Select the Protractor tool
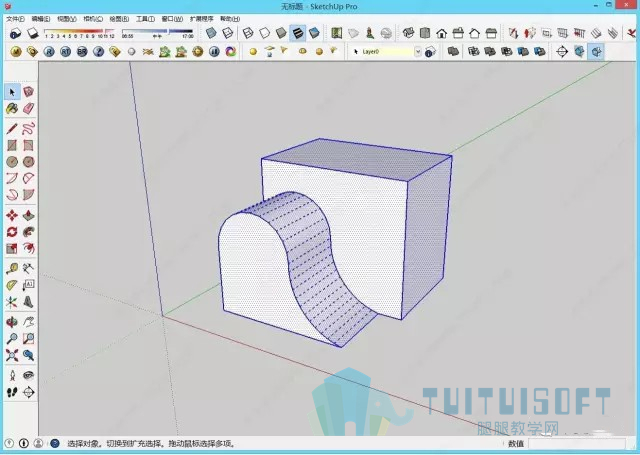Screen dimensions: 640x455 click(x=12, y=285)
